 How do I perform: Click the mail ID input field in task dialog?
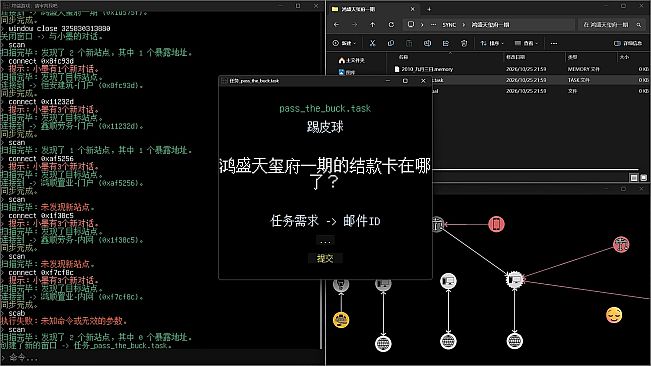coord(325,241)
